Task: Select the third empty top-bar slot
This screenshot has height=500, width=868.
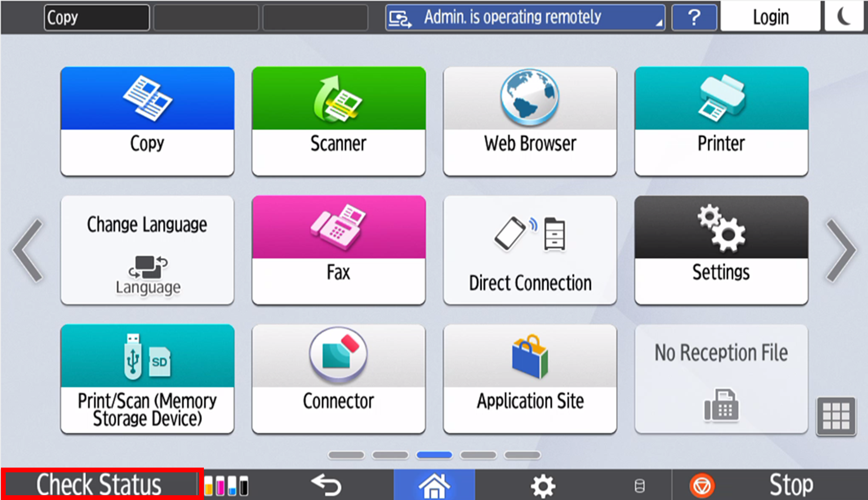Action: (315, 18)
